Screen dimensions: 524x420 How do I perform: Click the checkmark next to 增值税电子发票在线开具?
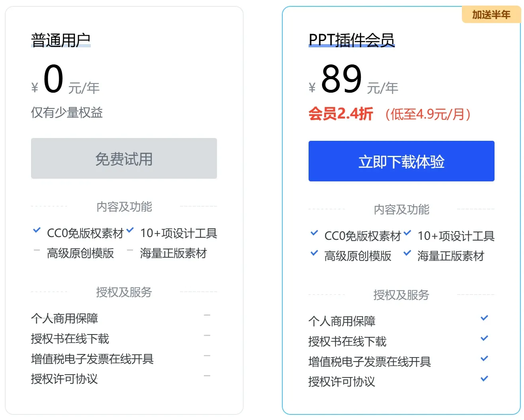coord(484,358)
